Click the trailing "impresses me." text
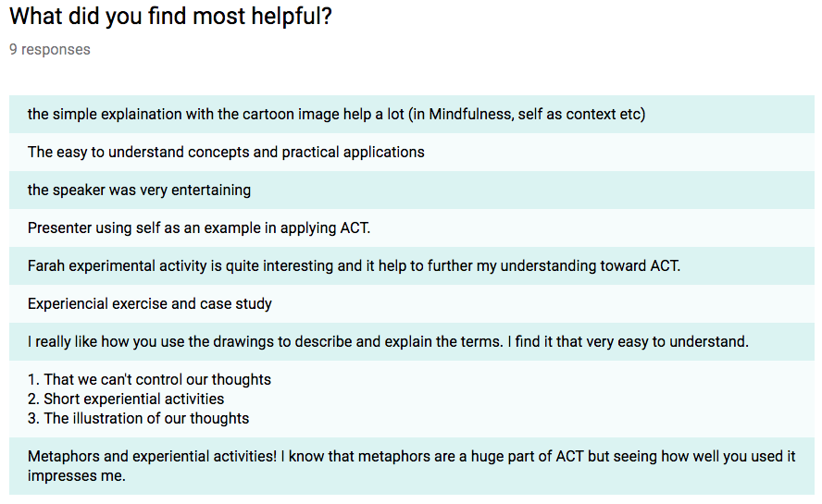Viewport: 822px width, 504px height. 76,476
